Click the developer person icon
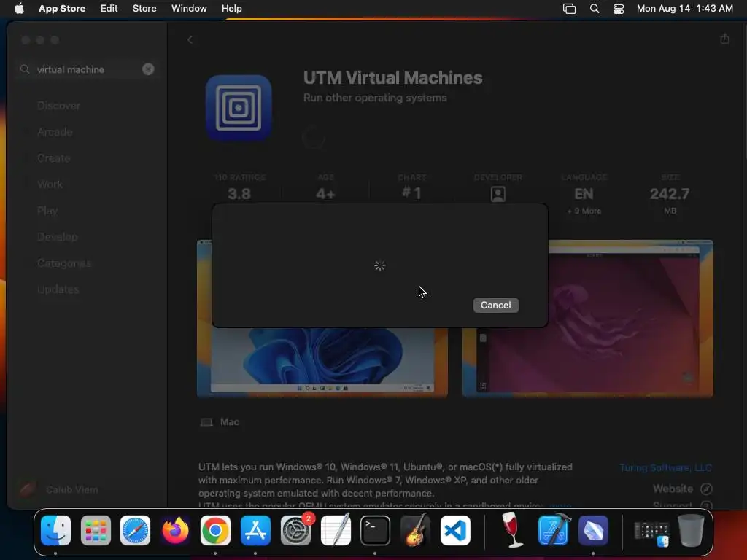The height and width of the screenshot is (560, 747). (498, 194)
